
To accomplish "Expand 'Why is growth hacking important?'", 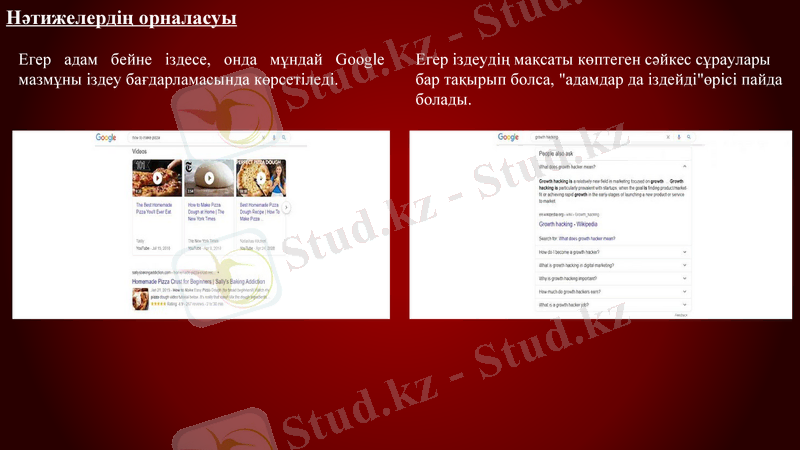I will [x=612, y=279].
